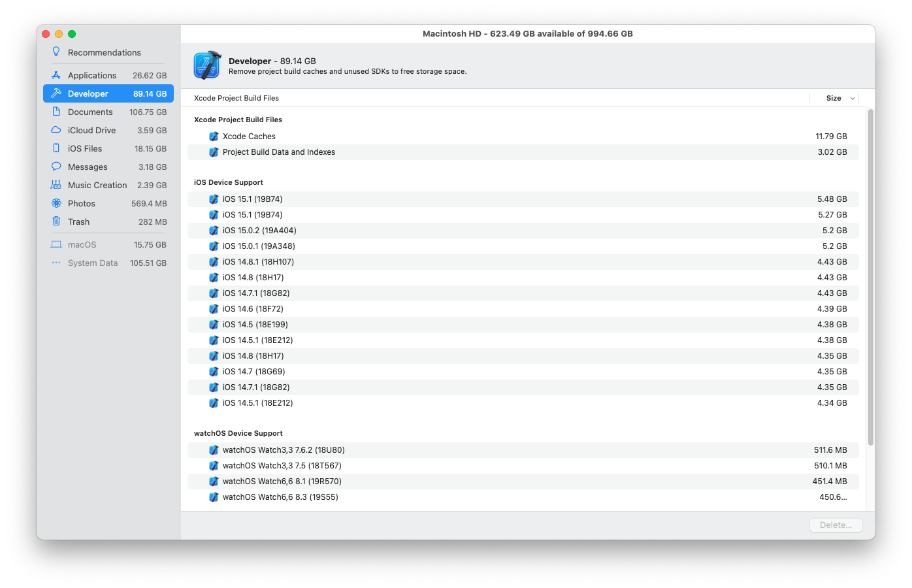Click the Developer hammer sidebar icon
912x588 pixels.
tap(56, 93)
